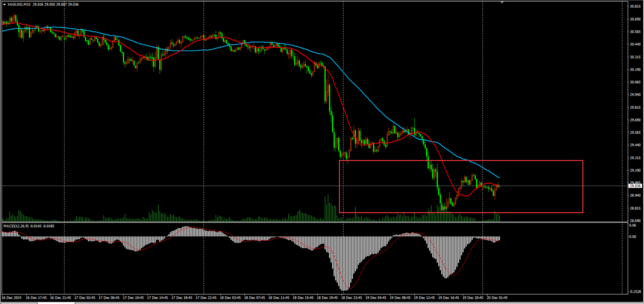
Task: Click the 30.690 price scale label
Action: pos(635,19)
